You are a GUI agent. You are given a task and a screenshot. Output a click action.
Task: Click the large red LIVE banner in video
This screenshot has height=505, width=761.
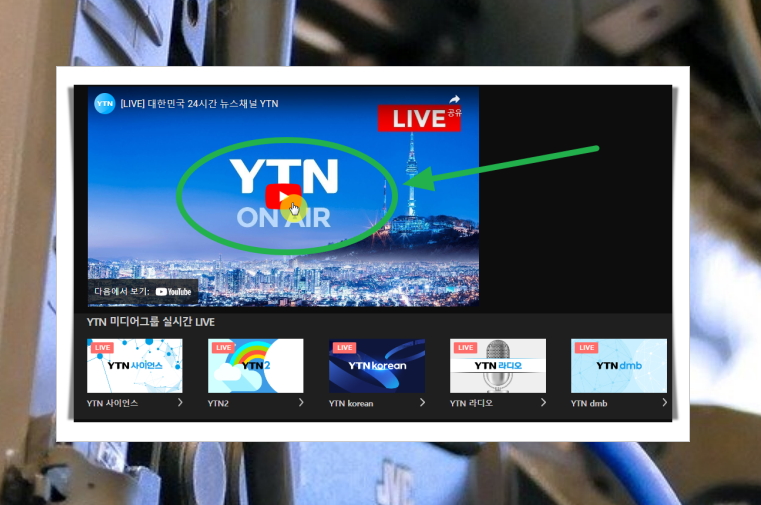coord(419,118)
